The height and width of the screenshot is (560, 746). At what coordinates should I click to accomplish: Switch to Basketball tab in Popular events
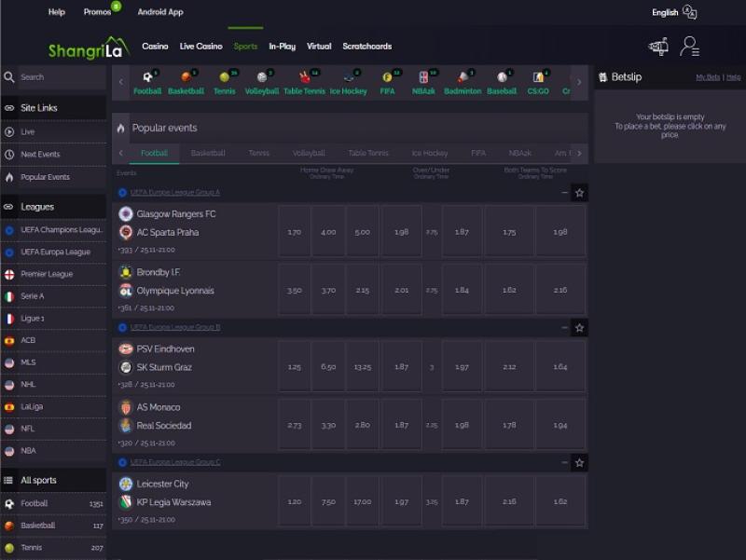[208, 153]
